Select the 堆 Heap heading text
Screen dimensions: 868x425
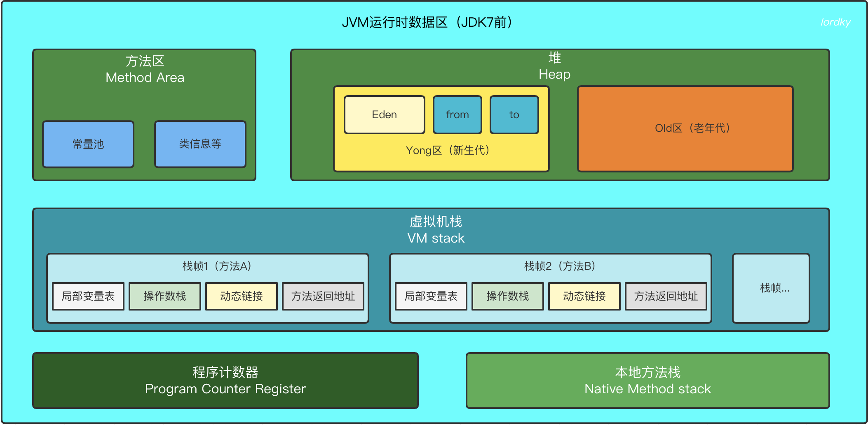pyautogui.click(x=554, y=66)
